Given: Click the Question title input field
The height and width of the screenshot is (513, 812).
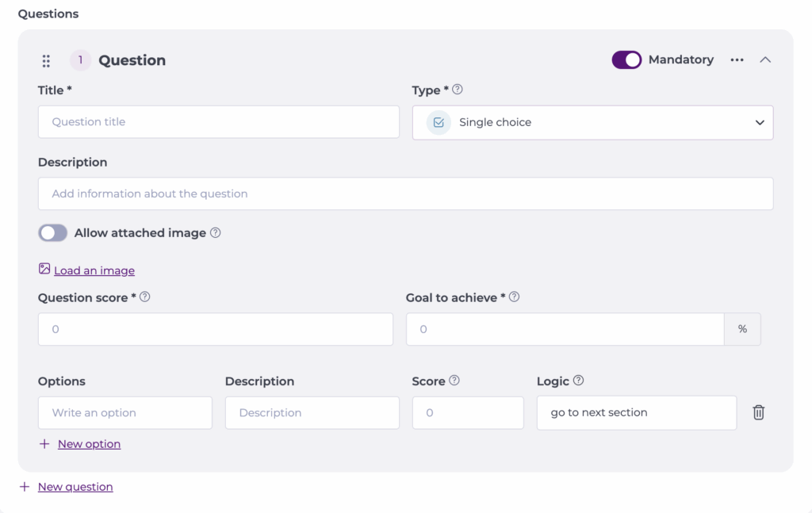Looking at the screenshot, I should pyautogui.click(x=218, y=122).
